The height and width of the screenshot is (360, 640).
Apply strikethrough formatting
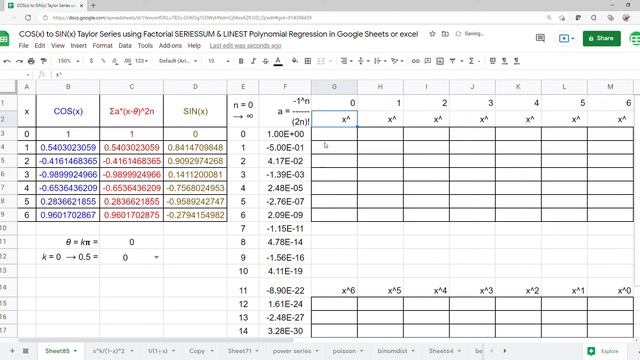[265, 61]
